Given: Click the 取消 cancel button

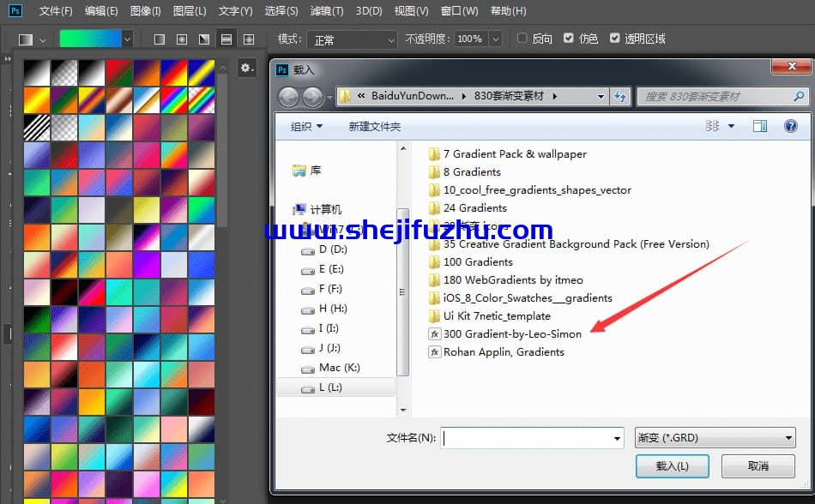Looking at the screenshot, I should coord(758,466).
